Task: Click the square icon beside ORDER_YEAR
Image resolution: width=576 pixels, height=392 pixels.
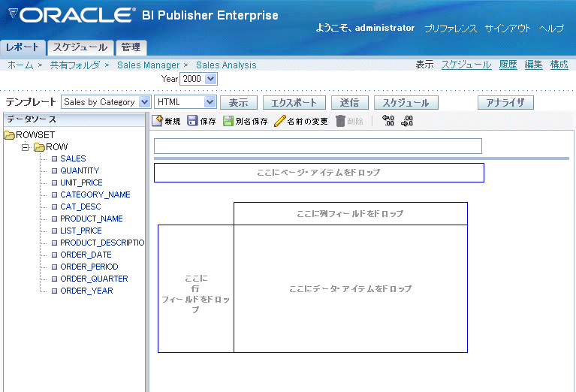Action: click(54, 291)
